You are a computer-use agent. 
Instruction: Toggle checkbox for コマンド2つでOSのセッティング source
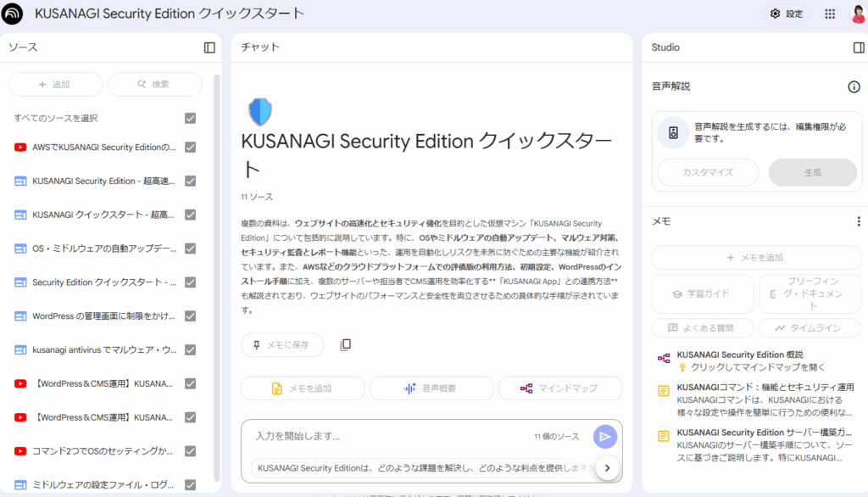[191, 451]
